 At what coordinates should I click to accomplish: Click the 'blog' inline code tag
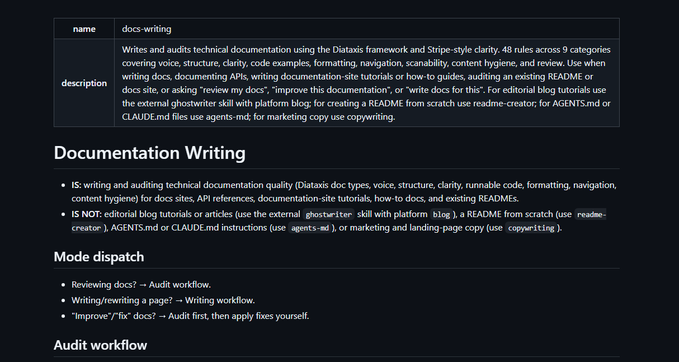(441, 214)
